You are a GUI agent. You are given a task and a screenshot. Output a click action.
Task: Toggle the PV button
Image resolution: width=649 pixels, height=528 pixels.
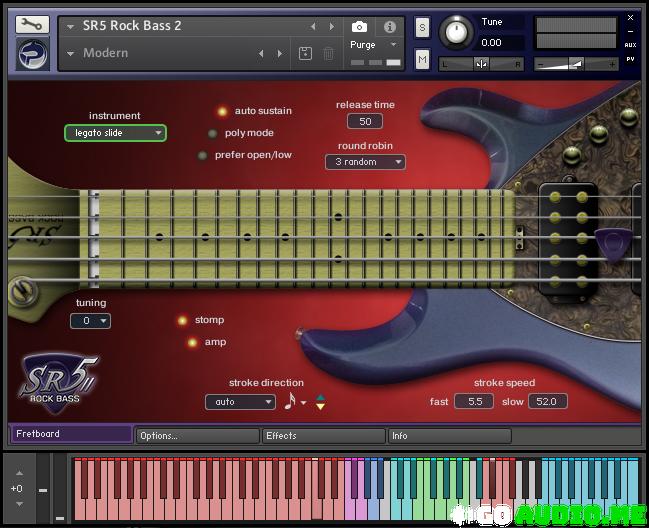point(630,59)
